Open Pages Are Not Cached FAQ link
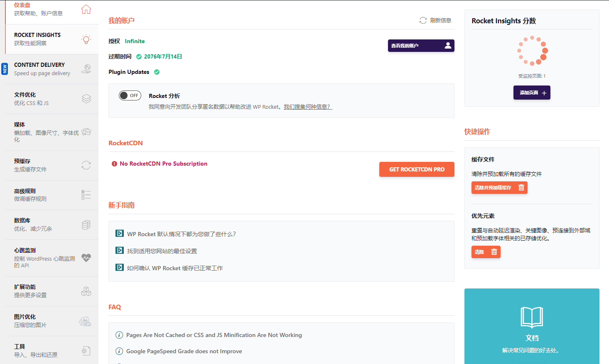The width and height of the screenshot is (609, 364). click(x=214, y=335)
